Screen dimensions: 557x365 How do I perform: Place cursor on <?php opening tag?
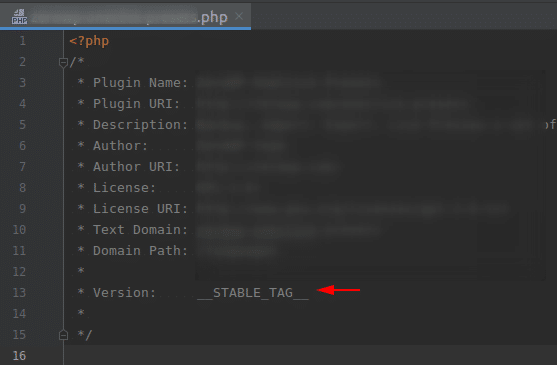point(89,41)
